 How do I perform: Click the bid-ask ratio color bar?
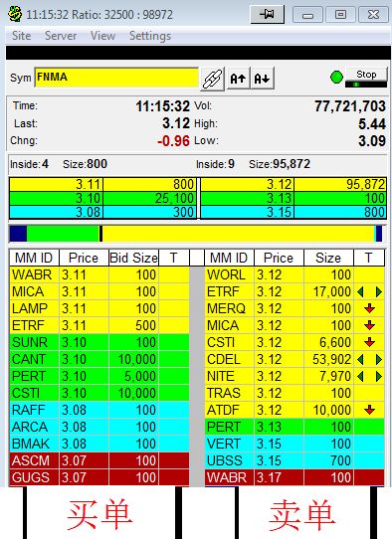point(196,234)
